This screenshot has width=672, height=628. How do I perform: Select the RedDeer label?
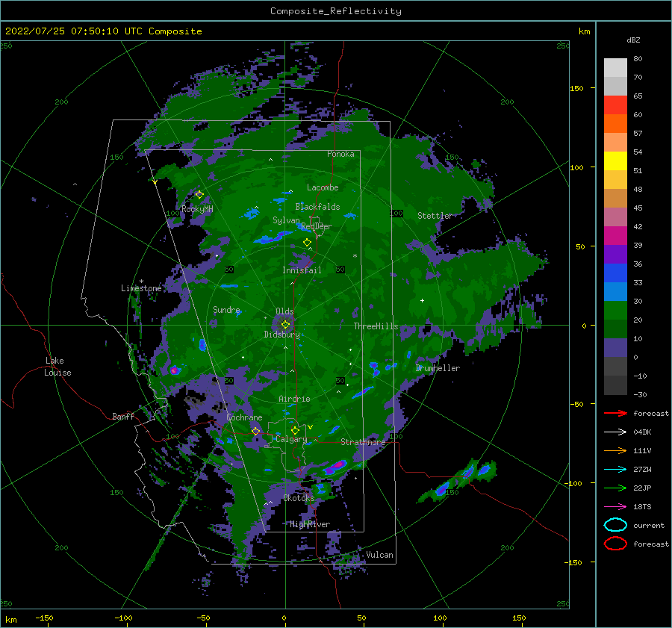tap(317, 226)
